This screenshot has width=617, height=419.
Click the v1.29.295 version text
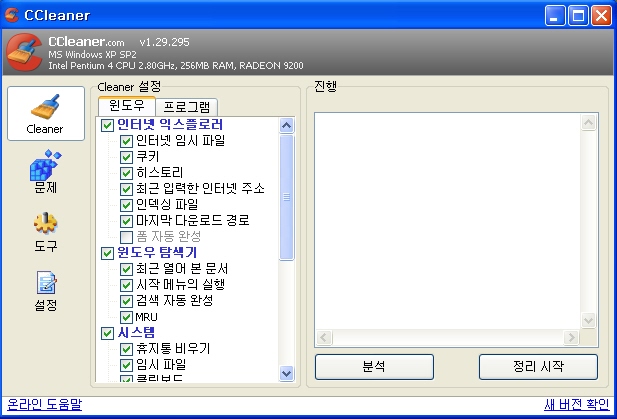tap(164, 42)
